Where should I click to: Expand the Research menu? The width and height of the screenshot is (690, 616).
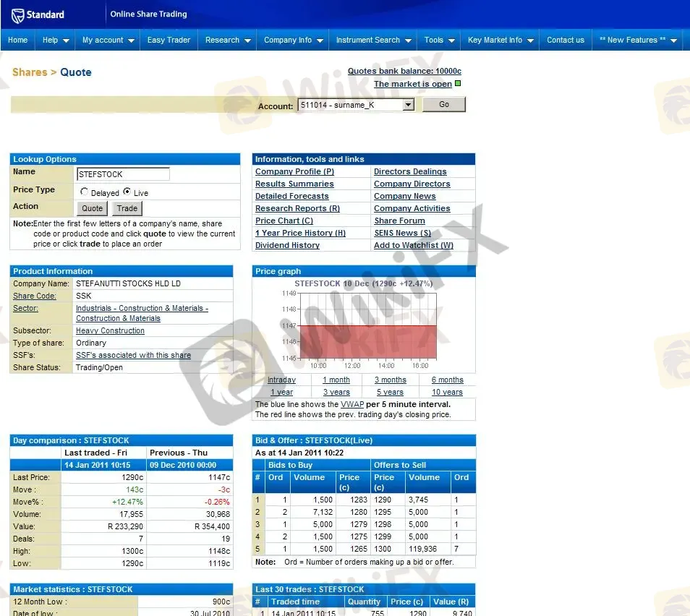(227, 40)
